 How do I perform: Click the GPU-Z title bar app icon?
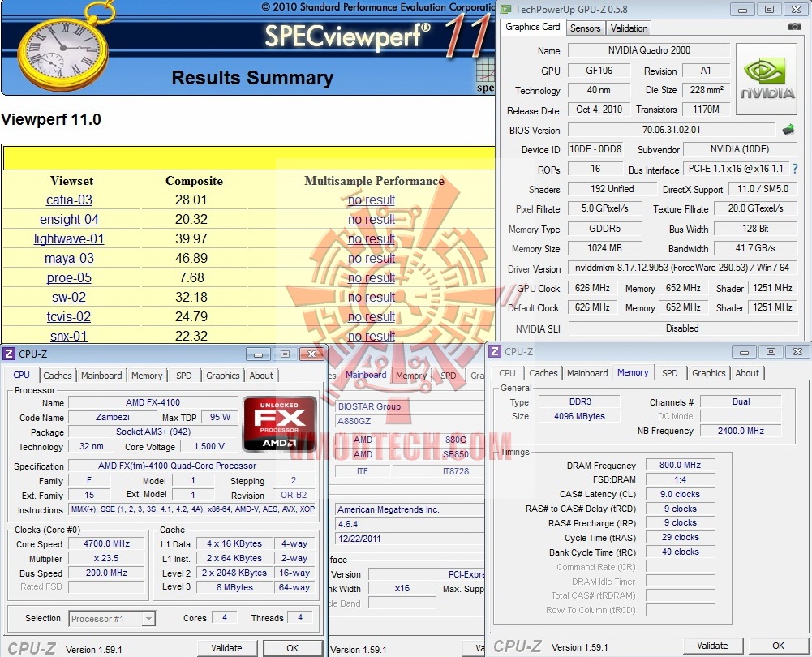(505, 9)
